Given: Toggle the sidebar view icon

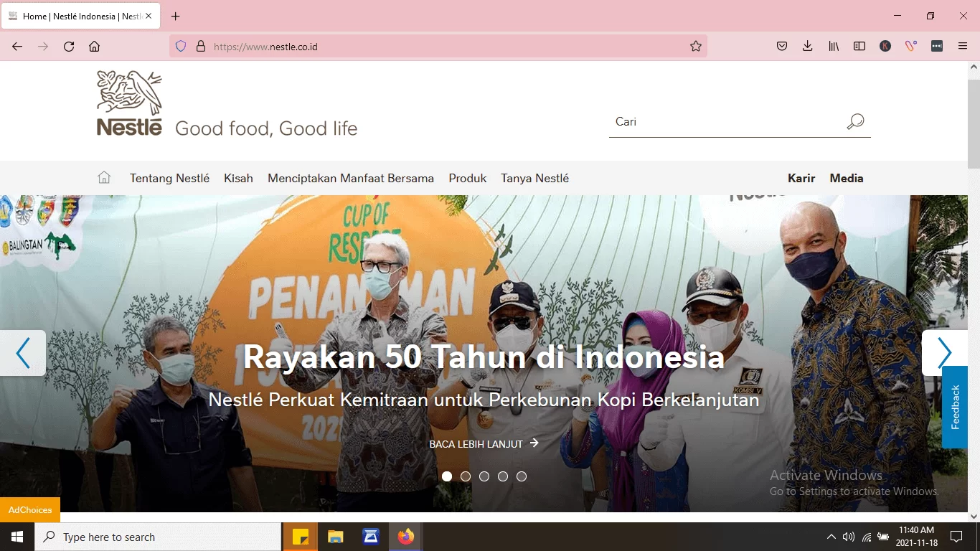Looking at the screenshot, I should (x=859, y=46).
